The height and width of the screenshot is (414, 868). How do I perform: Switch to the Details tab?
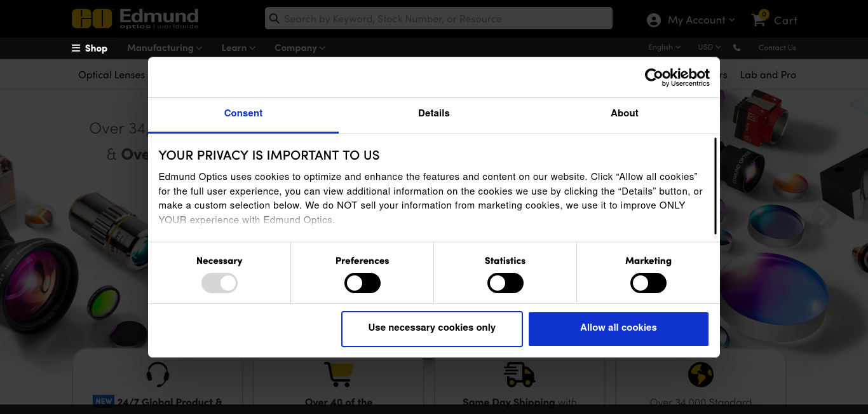point(434,113)
